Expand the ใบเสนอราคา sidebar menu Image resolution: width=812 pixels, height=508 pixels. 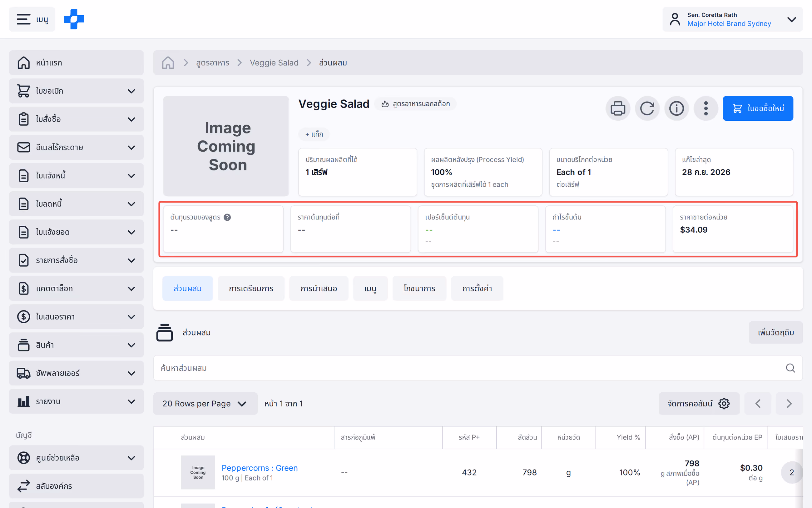77,317
